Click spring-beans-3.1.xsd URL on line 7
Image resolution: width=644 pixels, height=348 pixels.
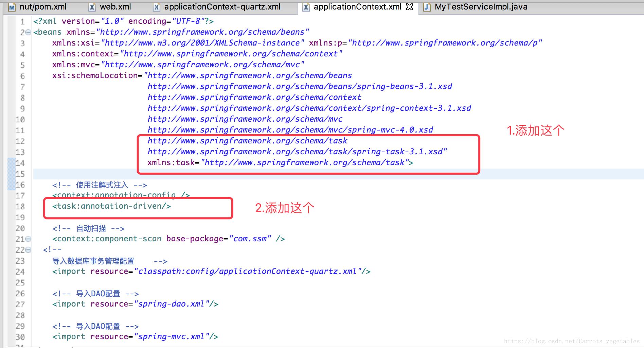(300, 86)
